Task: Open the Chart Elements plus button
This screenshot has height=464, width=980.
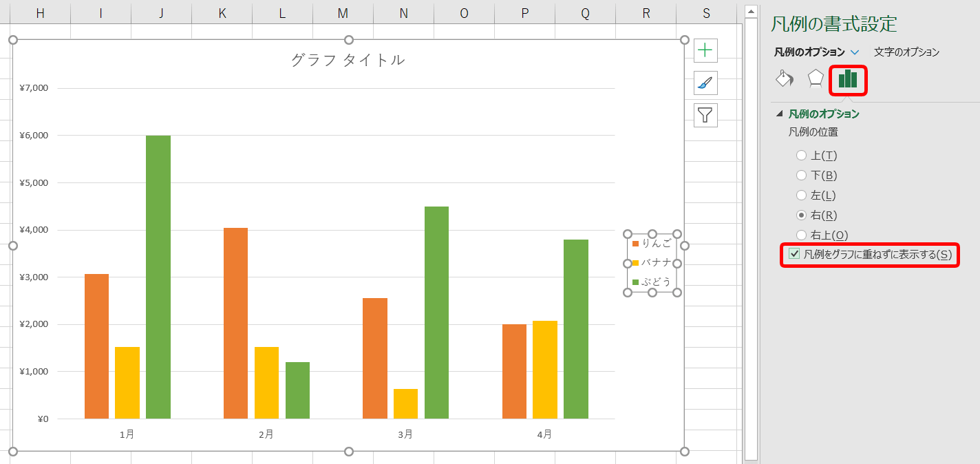Action: point(705,50)
